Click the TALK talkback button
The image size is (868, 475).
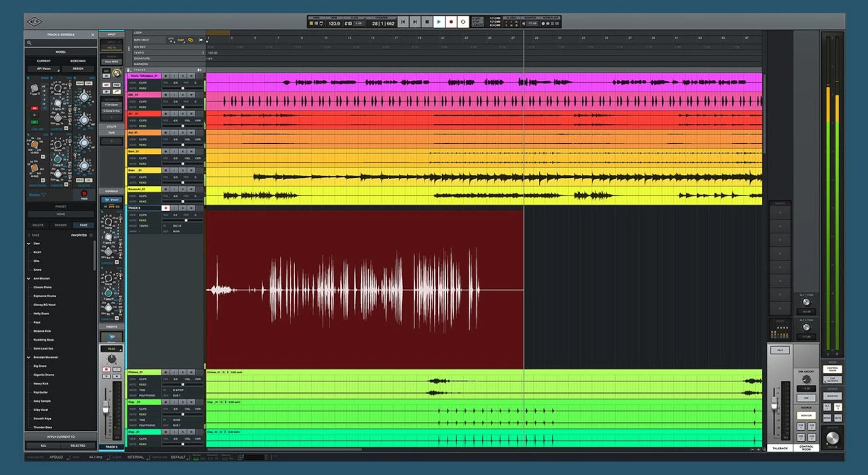click(x=780, y=350)
